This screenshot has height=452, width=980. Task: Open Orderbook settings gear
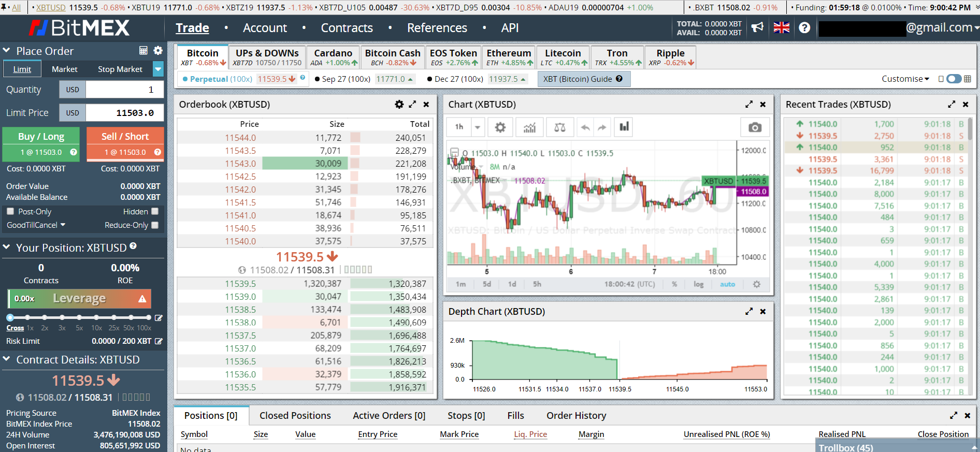pyautogui.click(x=399, y=104)
